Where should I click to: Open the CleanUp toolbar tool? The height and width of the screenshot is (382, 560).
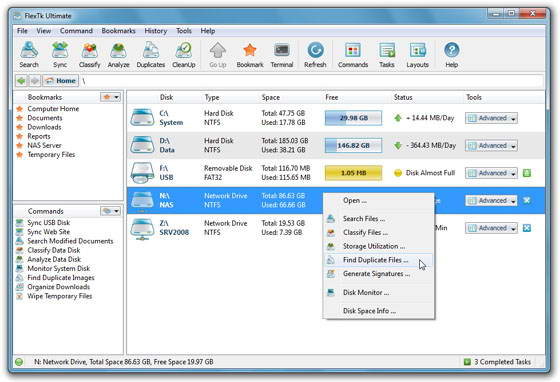(184, 54)
